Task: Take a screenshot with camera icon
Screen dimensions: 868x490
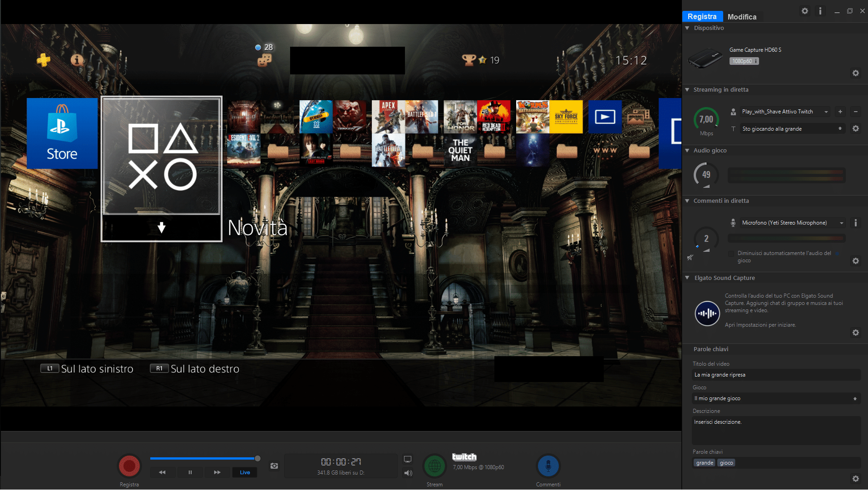Action: 274,466
